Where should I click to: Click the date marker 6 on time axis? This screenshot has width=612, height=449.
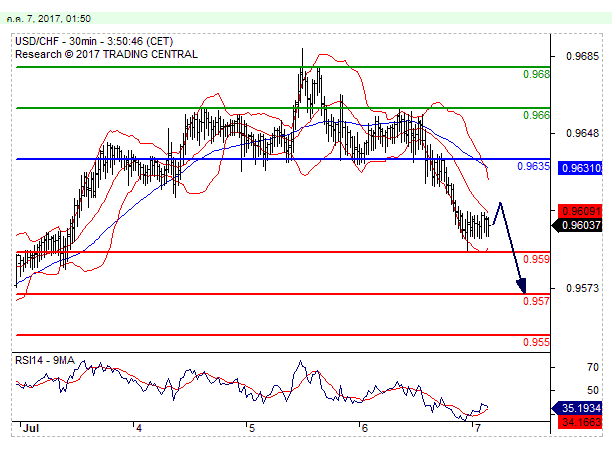[365, 428]
